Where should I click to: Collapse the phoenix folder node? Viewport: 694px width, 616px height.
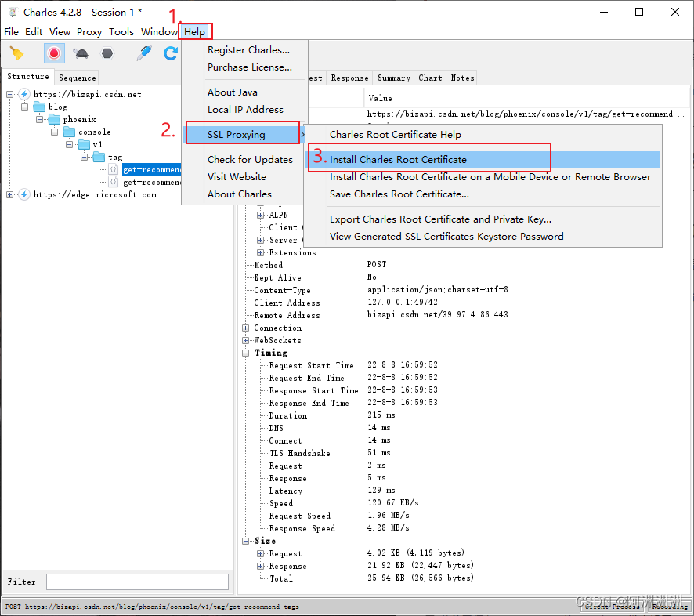tap(39, 120)
